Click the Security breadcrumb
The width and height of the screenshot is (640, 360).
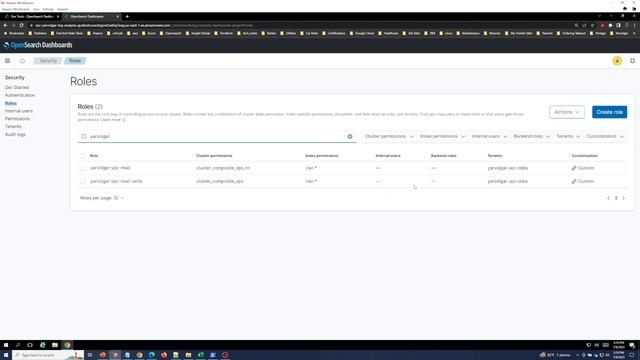point(48,61)
